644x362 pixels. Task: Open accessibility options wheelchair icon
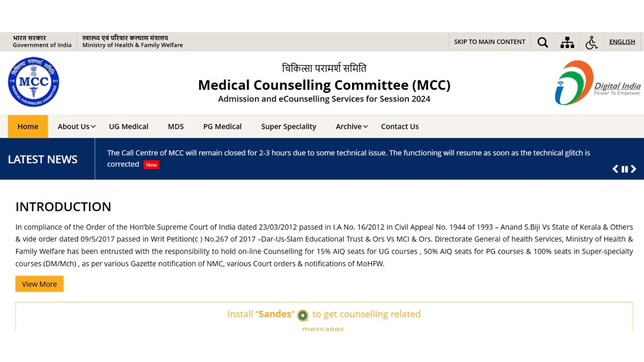pyautogui.click(x=591, y=42)
